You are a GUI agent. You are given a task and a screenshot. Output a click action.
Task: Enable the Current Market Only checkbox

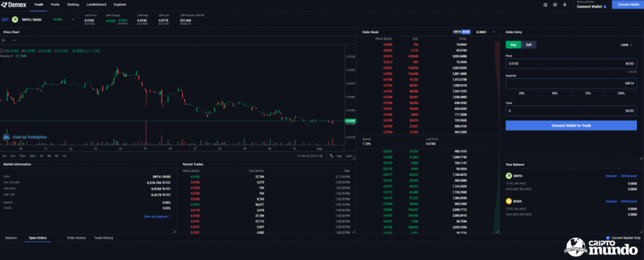[599, 237]
